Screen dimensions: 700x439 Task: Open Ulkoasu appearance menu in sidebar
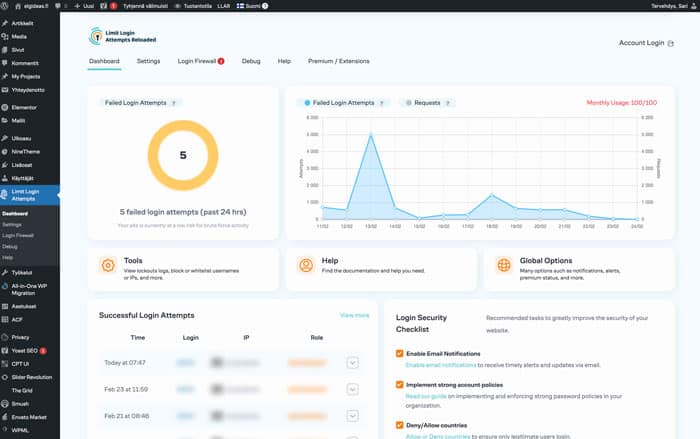tap(21, 138)
